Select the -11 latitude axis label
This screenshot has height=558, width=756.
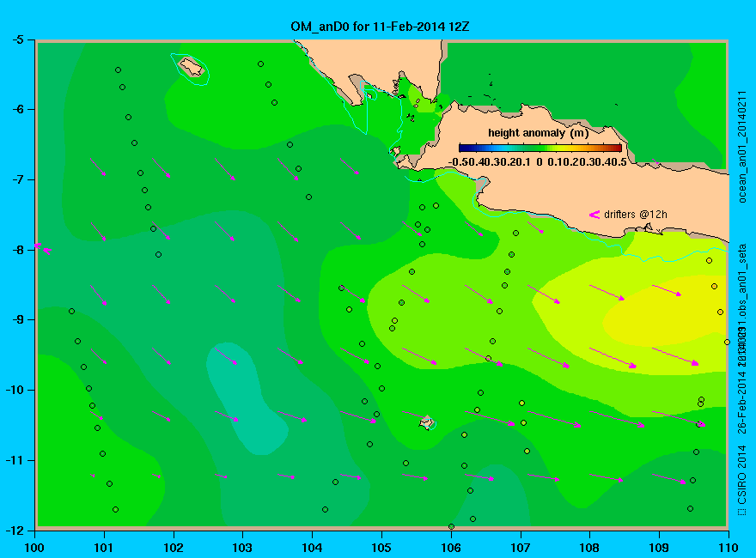tap(14, 460)
